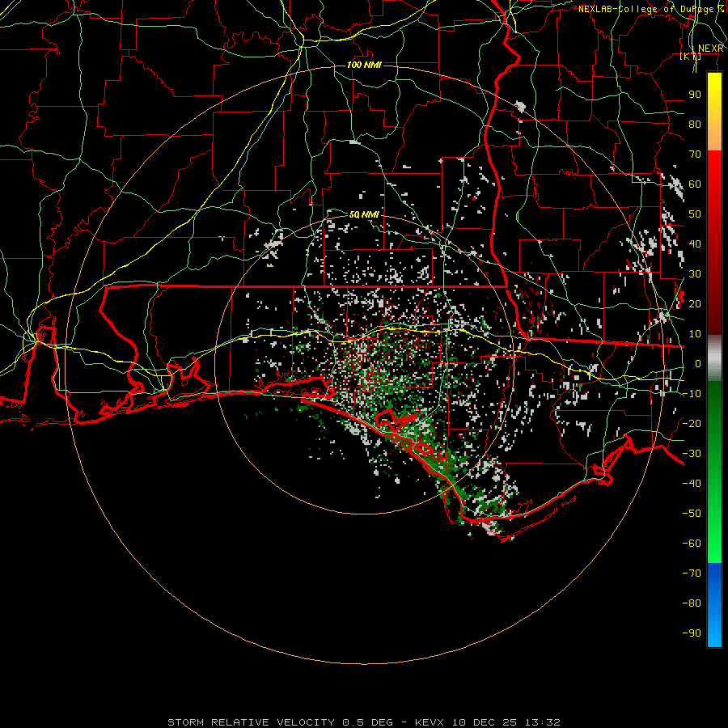Select the gray zero-velocity segment of the color bar
The image size is (728, 728).
coord(714,358)
